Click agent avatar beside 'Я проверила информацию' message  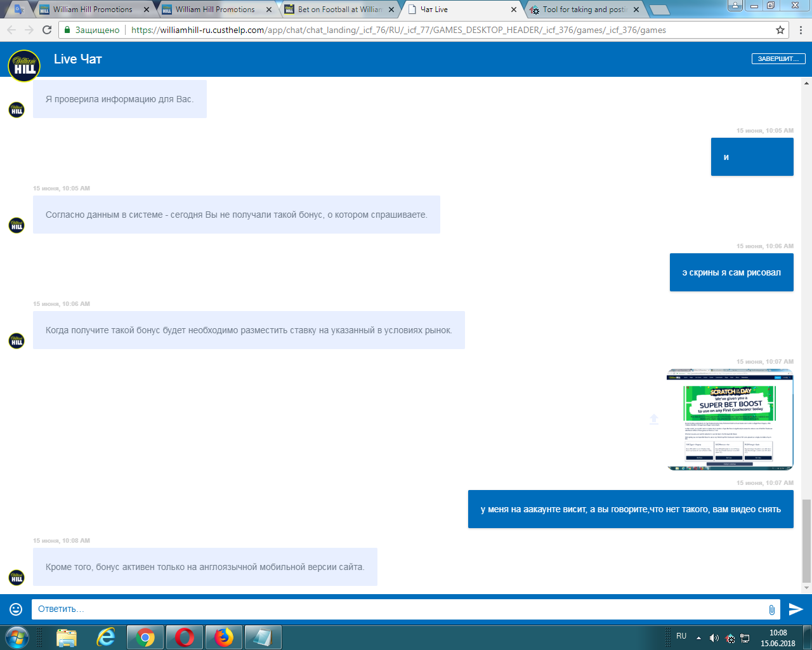point(16,110)
